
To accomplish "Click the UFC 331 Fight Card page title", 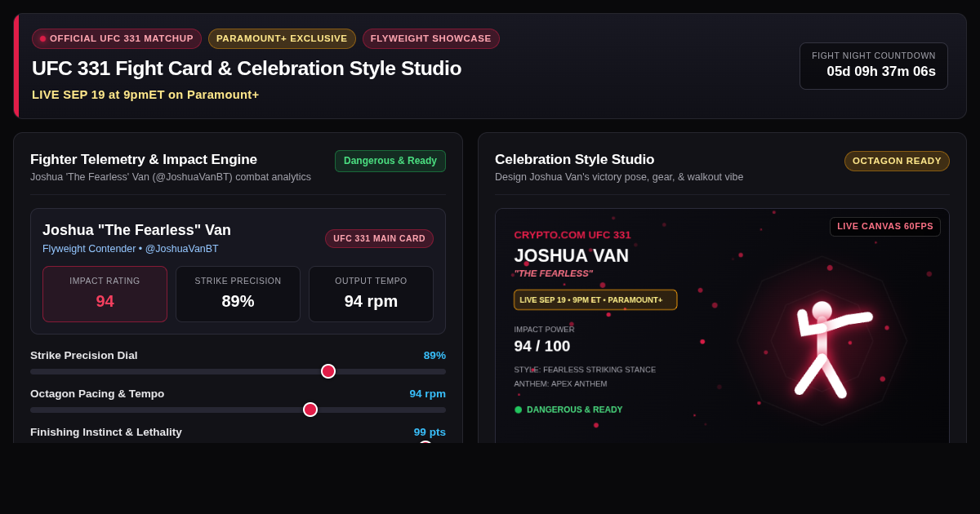I will (247, 69).
